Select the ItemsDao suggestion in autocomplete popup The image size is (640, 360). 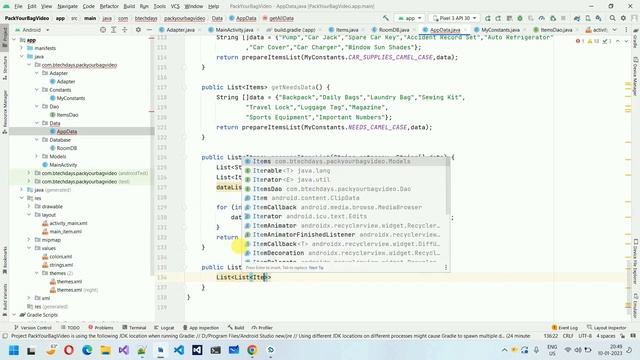(x=345, y=189)
